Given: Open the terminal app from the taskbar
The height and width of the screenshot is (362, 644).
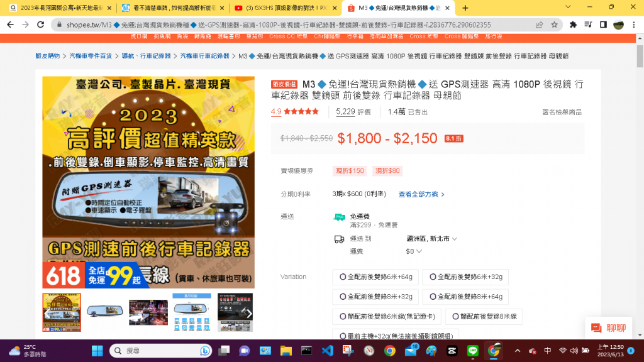Looking at the screenshot, I should pyautogui.click(x=306, y=351).
